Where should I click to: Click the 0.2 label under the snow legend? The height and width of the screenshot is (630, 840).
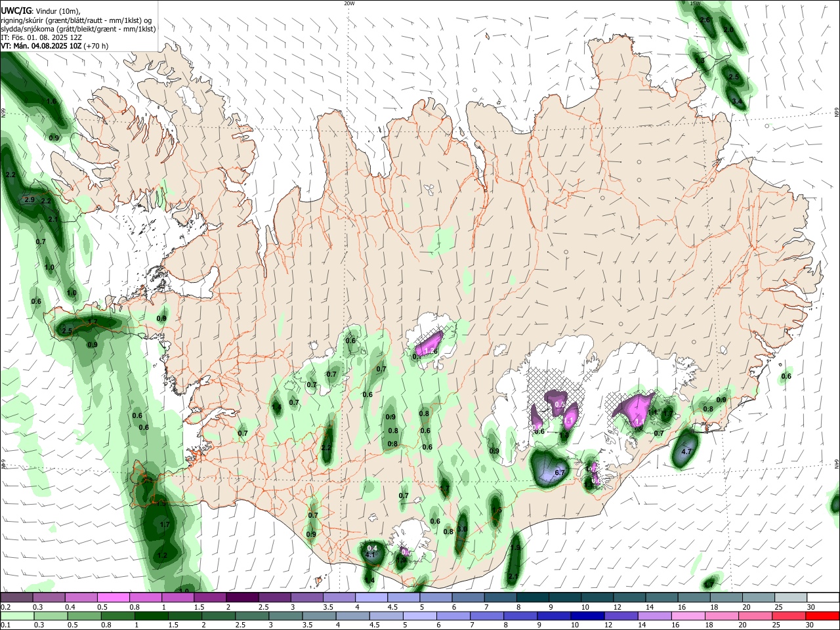[5, 607]
